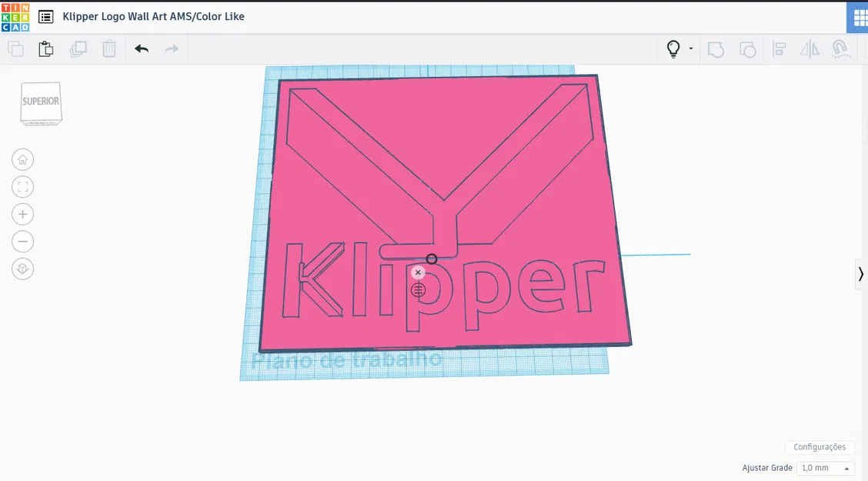Toggle hidden objects with the lightbulb icon
Screen dimensions: 868x481
672,48
